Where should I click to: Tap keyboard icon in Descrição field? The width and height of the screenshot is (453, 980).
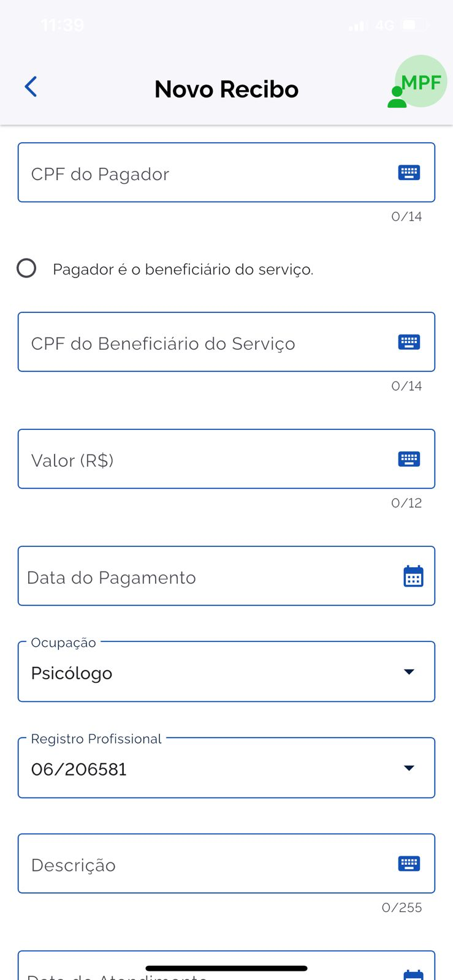click(409, 864)
